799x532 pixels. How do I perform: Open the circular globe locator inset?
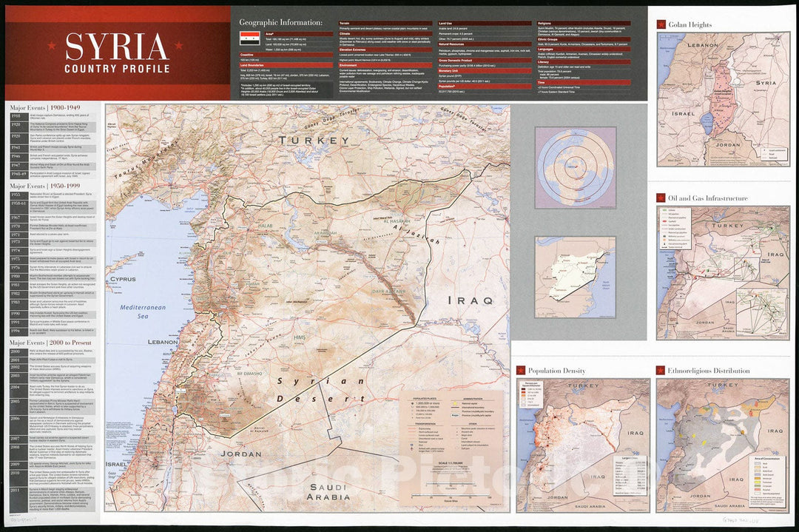click(x=575, y=167)
